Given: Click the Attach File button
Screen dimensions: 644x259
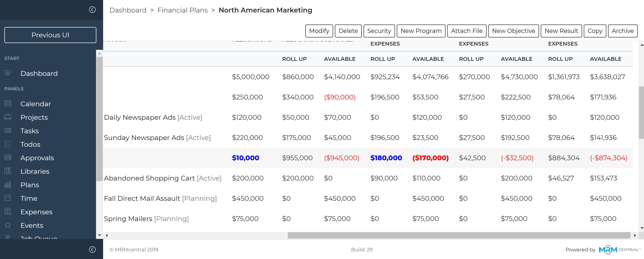Looking at the screenshot, I should coord(466,31).
